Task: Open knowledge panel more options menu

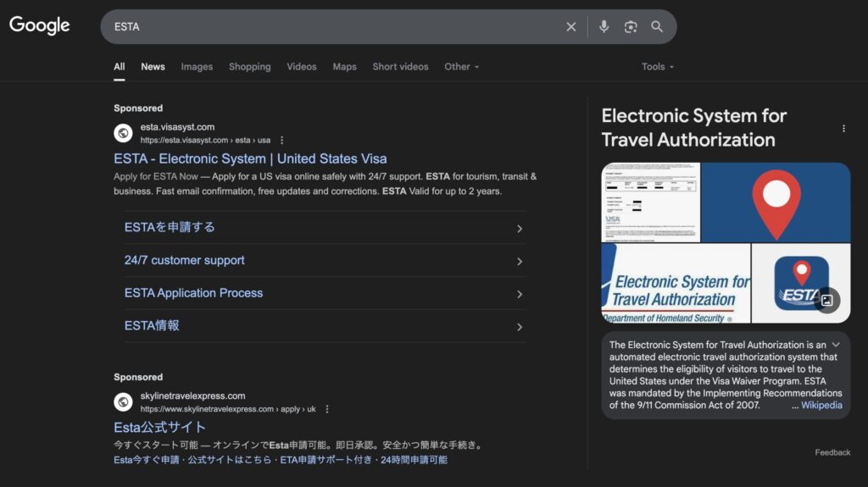Action: point(843,129)
